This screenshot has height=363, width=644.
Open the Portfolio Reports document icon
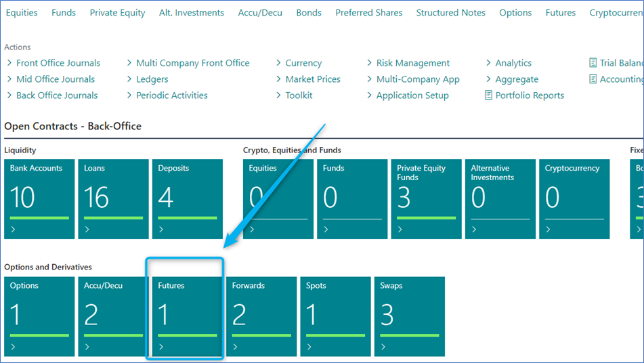tap(489, 95)
